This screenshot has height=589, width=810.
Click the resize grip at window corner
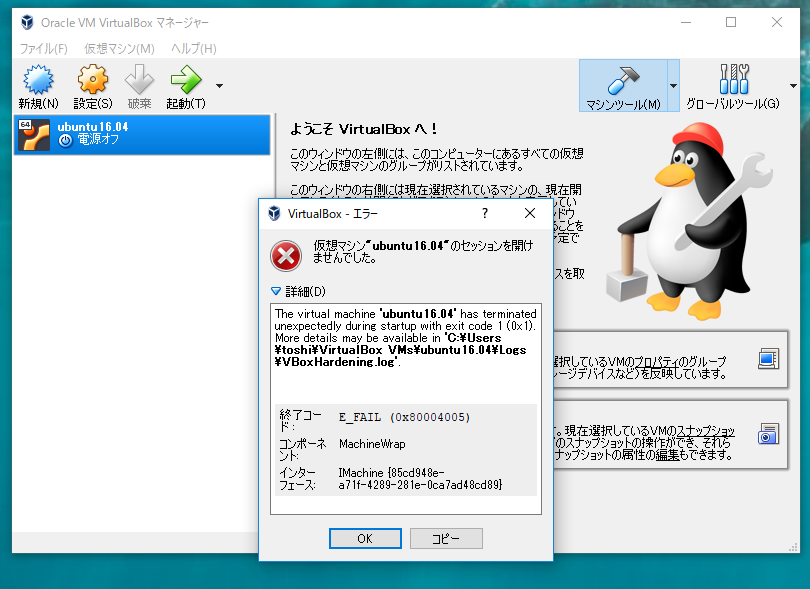(793, 548)
